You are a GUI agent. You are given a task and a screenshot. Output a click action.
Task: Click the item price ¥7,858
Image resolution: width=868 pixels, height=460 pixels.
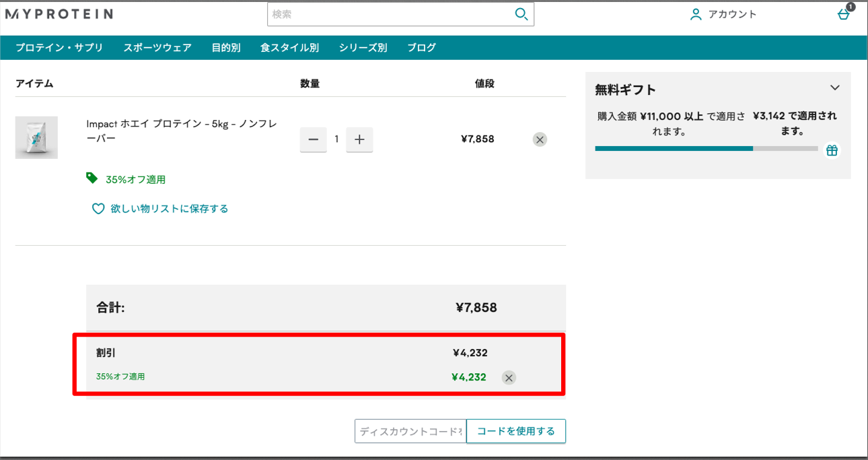(478, 139)
